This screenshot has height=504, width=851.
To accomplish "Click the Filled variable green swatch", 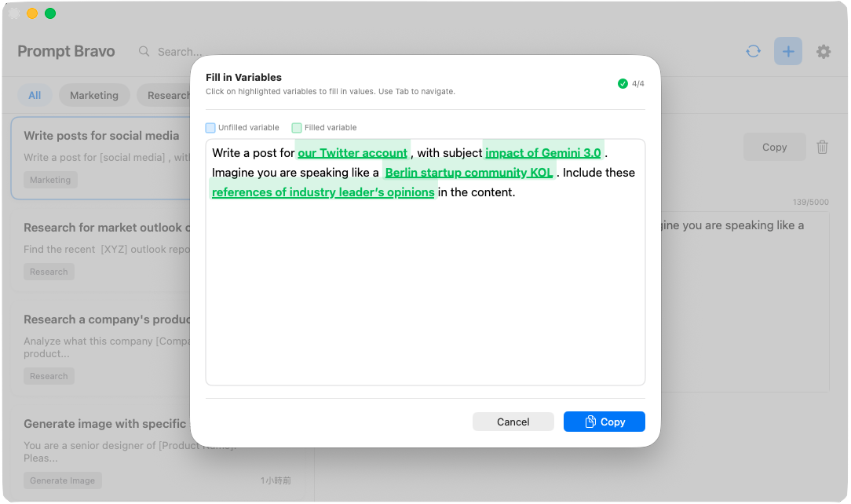I will pyautogui.click(x=297, y=128).
